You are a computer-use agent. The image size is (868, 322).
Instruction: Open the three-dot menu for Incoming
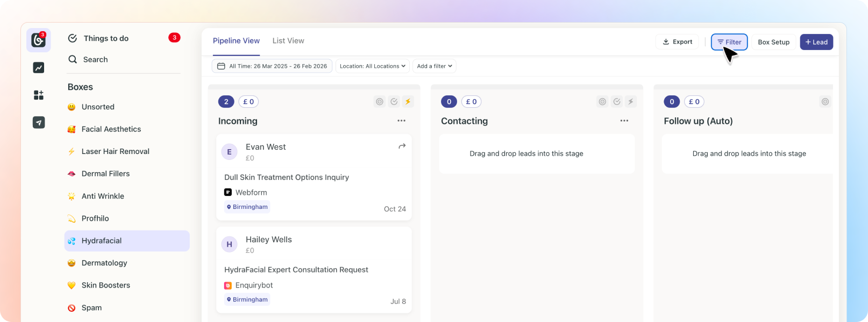pyautogui.click(x=401, y=121)
